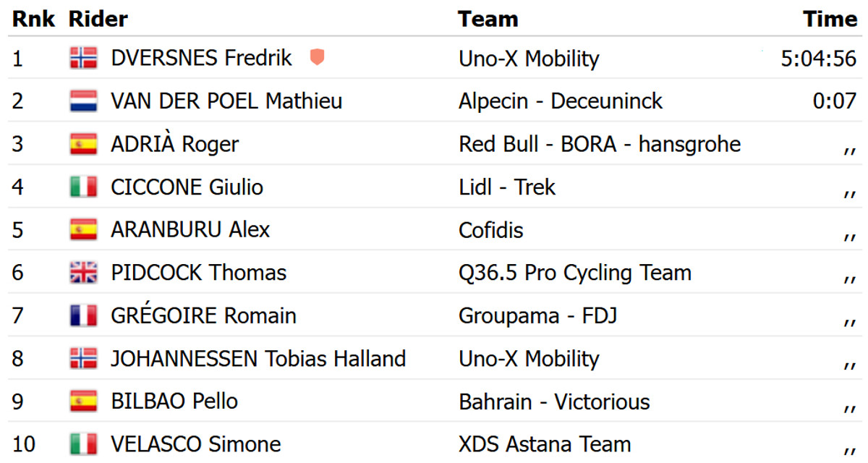
Task: Click the Norwegian flag beside Dversnes Fredrik
Action: point(84,58)
